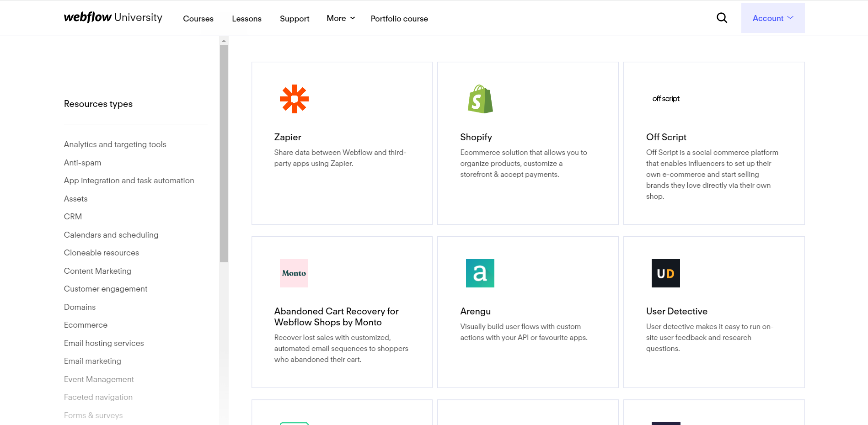Filter by Email hosting services
Image resolution: width=868 pixels, height=425 pixels.
point(104,343)
